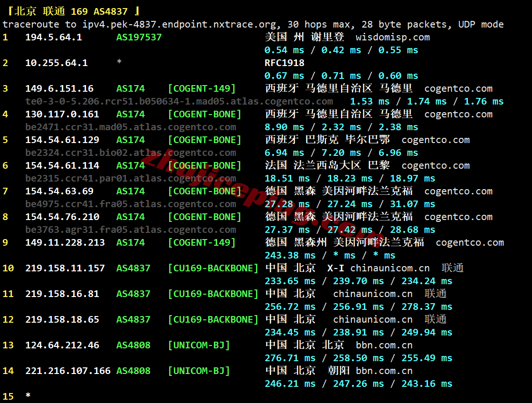Select latency 249.94 ms on hop 12
532x403 pixels.
427,332
